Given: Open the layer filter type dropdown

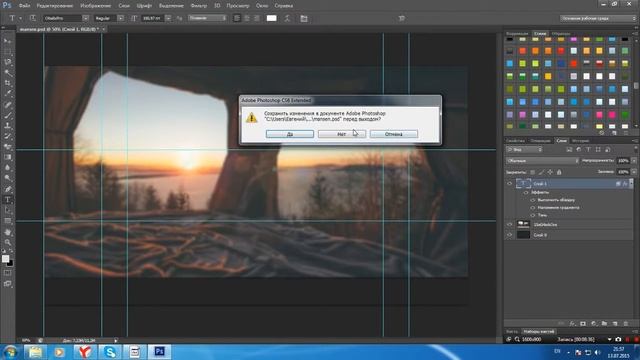Looking at the screenshot, I should 524,150.
